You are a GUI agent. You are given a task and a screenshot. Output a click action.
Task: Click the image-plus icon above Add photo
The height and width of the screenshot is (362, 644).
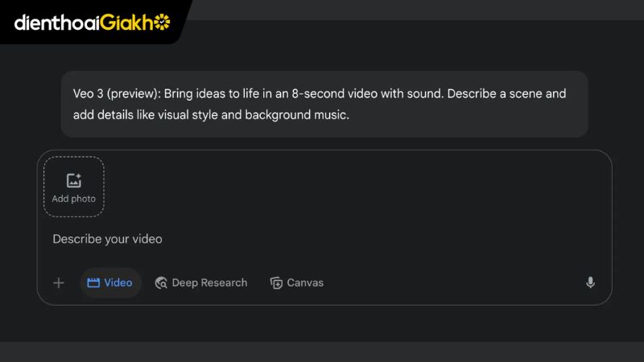[74, 180]
